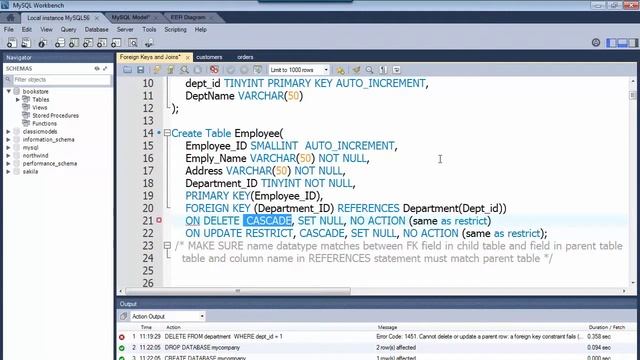Save the script to file icon

click(140, 70)
